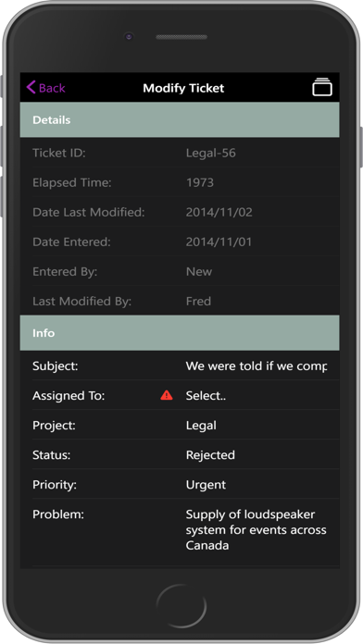Select Date Last Modified value 2014/11/02
This screenshot has height=644, width=363.
[219, 212]
